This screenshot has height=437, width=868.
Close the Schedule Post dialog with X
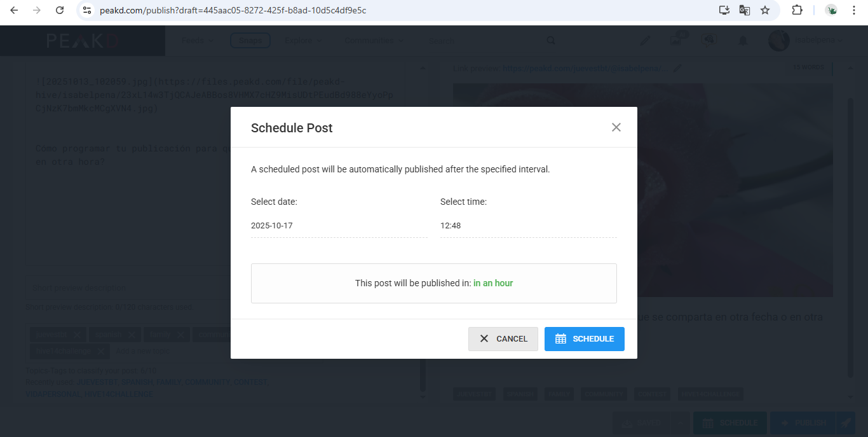(616, 127)
